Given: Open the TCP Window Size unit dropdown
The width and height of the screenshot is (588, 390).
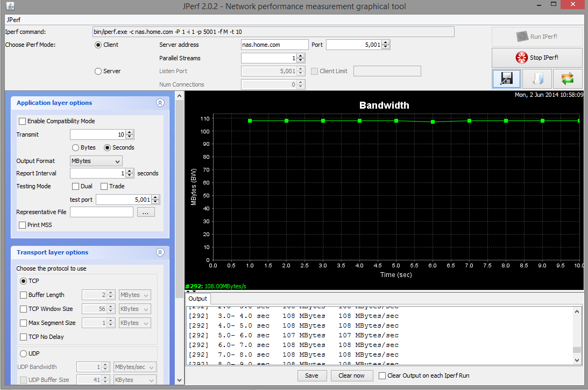Looking at the screenshot, I should [x=135, y=309].
